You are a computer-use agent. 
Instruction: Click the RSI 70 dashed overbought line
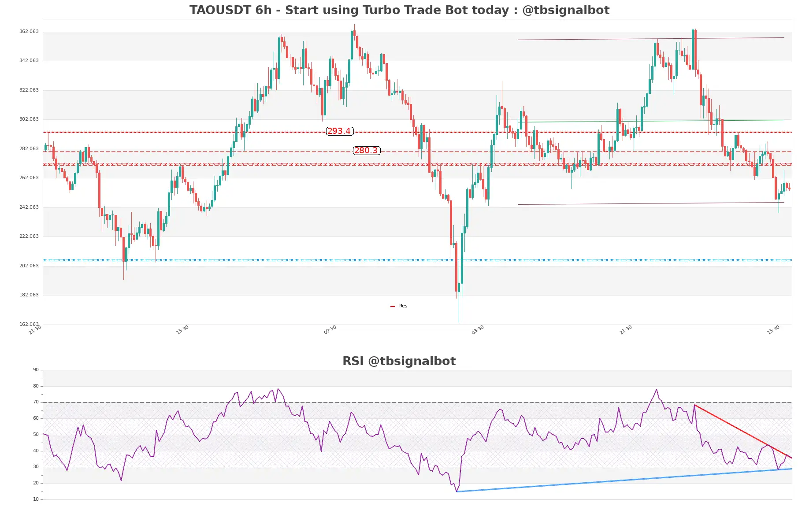coord(417,402)
